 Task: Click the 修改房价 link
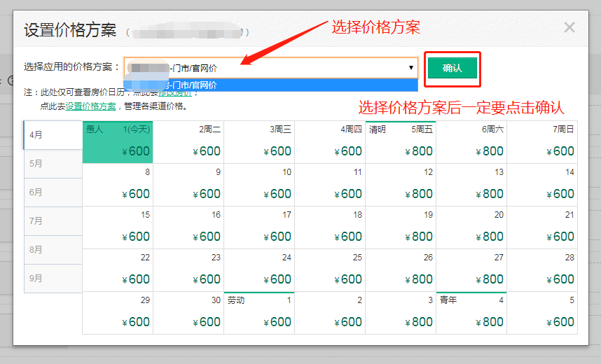click(x=174, y=92)
